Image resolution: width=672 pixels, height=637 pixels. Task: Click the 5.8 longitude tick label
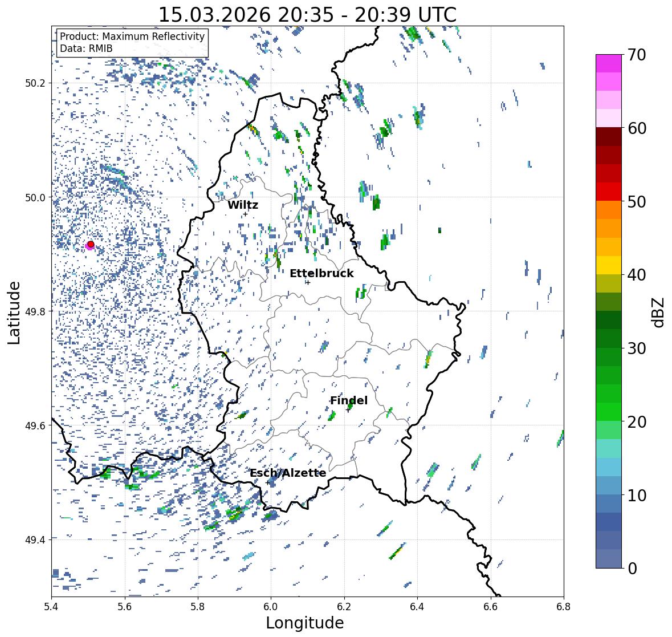[198, 606]
